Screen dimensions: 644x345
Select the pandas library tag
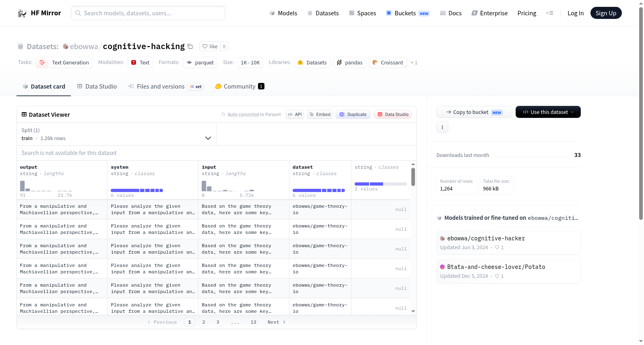coord(349,62)
